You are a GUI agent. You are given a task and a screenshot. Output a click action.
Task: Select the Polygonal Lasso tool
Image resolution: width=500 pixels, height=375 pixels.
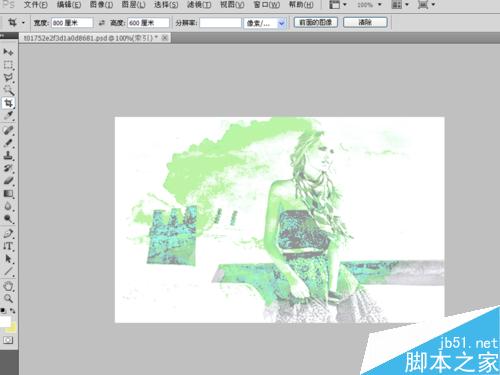(x=8, y=78)
